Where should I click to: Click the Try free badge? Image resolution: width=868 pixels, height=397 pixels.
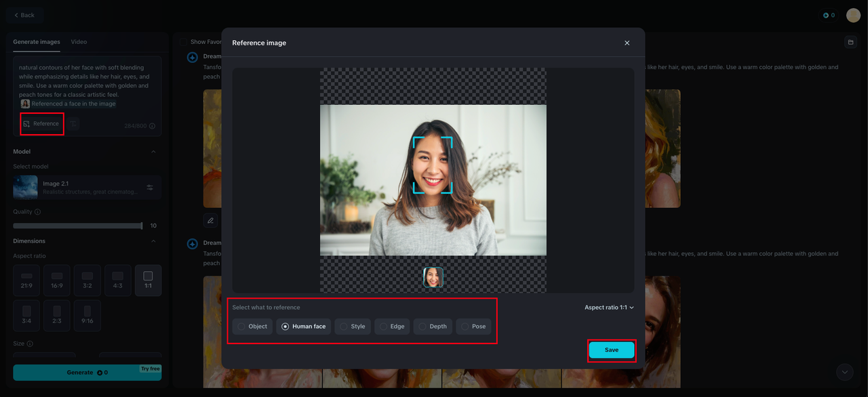click(150, 369)
